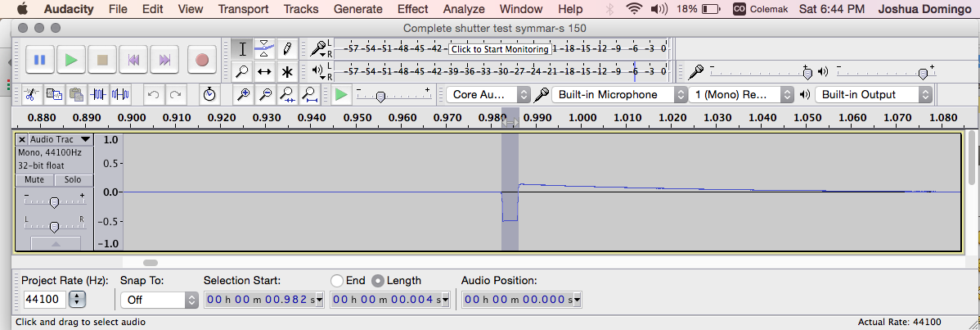This screenshot has width=980, height=330.
Task: Click the Cut scissors icon
Action: [31, 95]
